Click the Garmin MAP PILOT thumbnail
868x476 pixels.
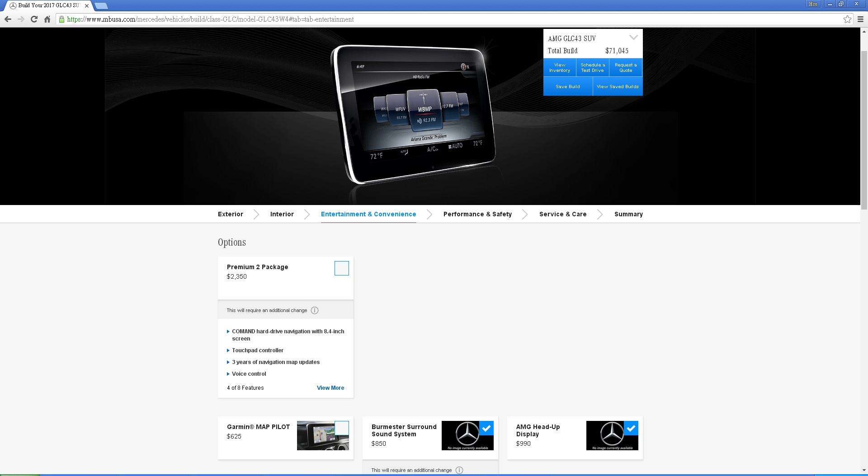[x=323, y=436]
